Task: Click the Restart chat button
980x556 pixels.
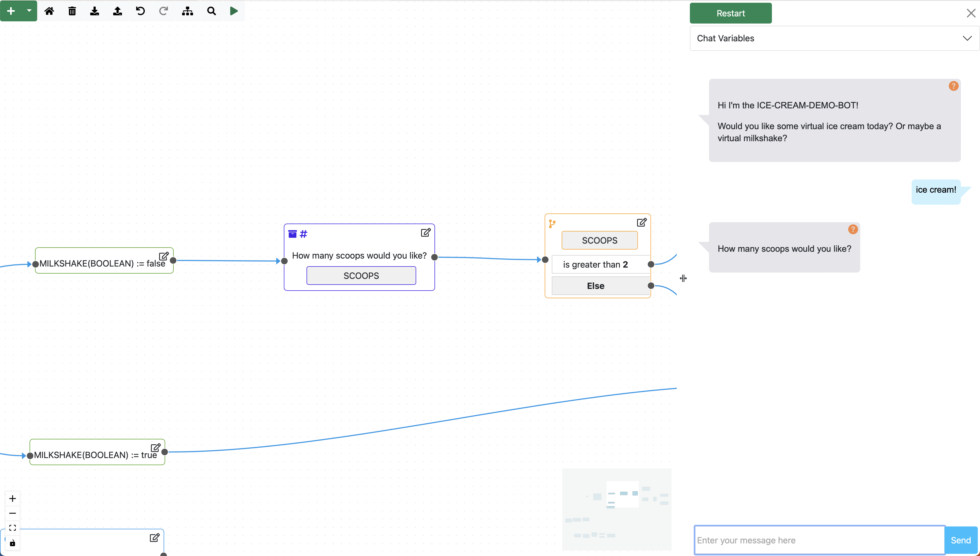Action: (x=730, y=13)
